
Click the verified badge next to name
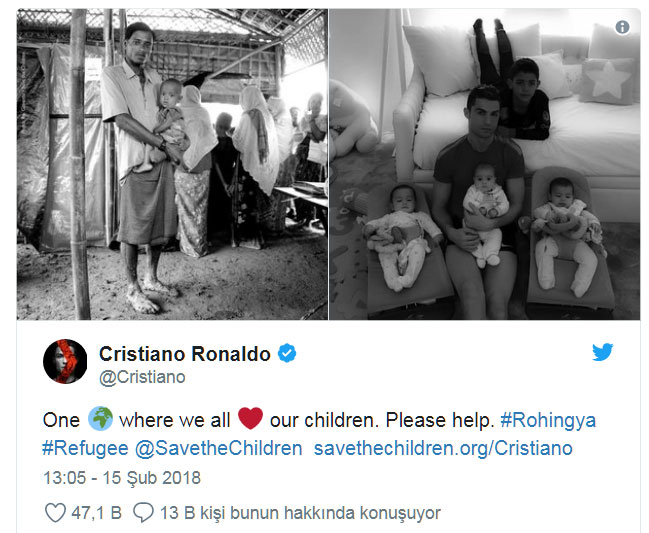tap(287, 353)
